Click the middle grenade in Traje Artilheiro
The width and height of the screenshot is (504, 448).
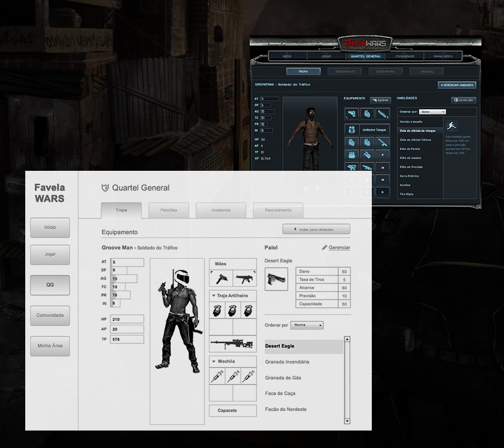click(232, 311)
